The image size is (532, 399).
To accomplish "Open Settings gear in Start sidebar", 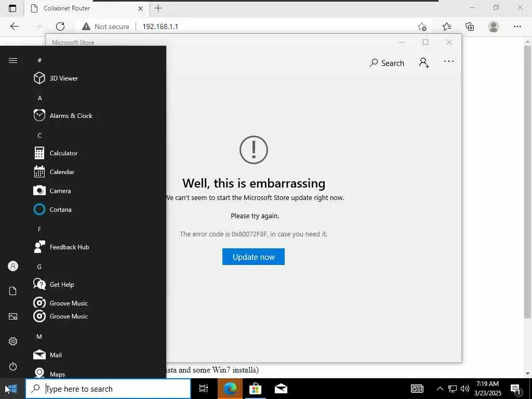I will pyautogui.click(x=13, y=341).
